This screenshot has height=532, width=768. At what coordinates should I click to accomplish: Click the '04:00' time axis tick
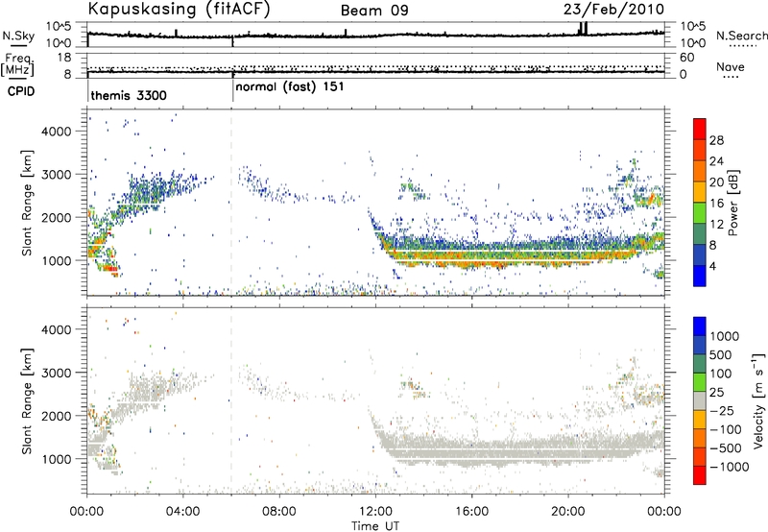183,512
